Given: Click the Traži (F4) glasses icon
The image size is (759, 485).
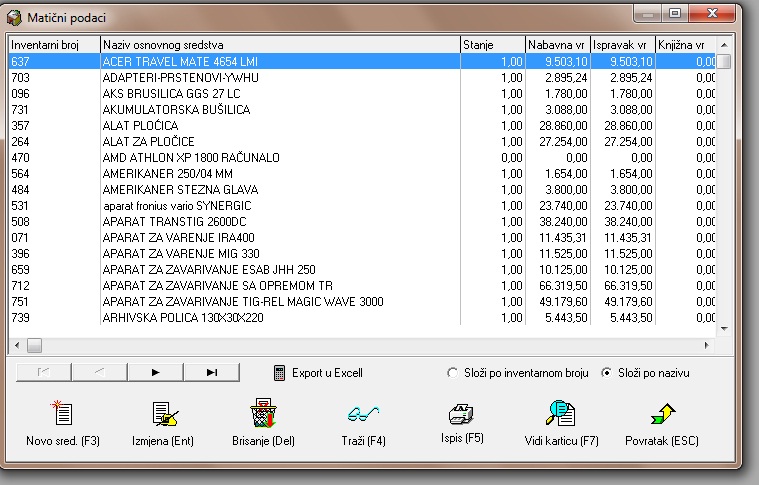Looking at the screenshot, I should coord(363,414).
